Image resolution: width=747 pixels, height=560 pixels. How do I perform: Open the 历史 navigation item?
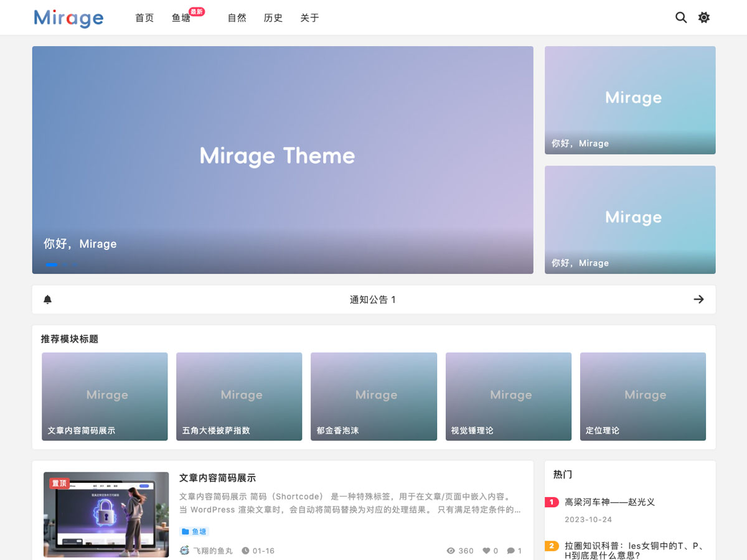[x=273, y=18]
